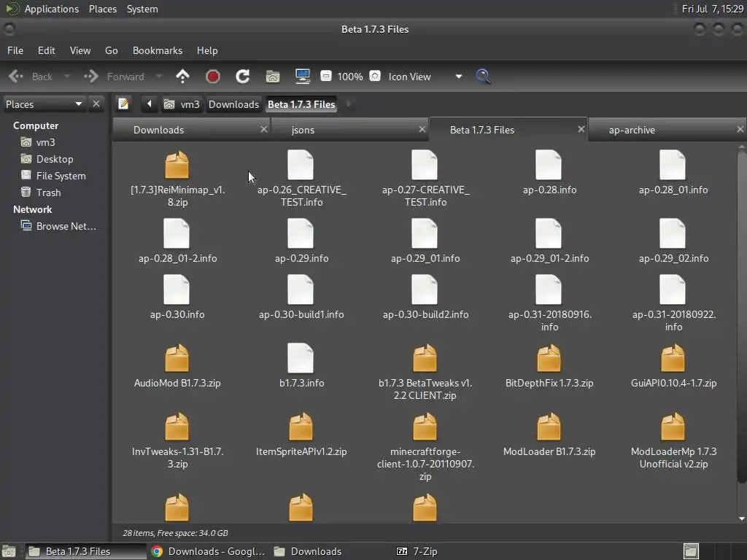Select the ItemSpriteAPIv1.2.zip archive

(301, 435)
